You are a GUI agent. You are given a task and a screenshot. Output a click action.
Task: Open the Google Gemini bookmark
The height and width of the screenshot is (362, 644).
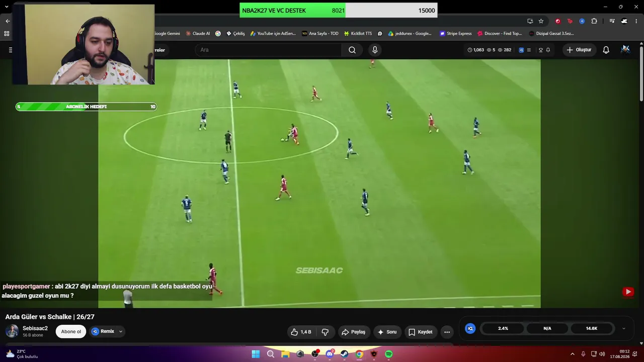tap(167, 34)
